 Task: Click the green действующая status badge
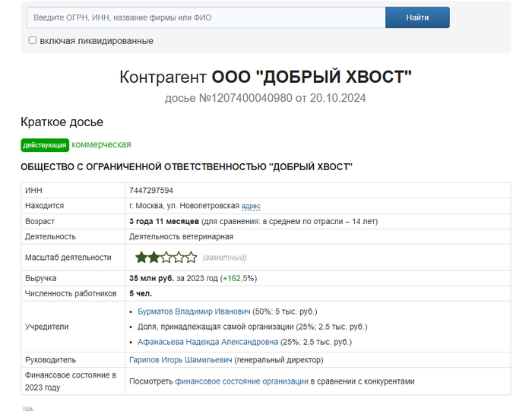click(x=46, y=145)
